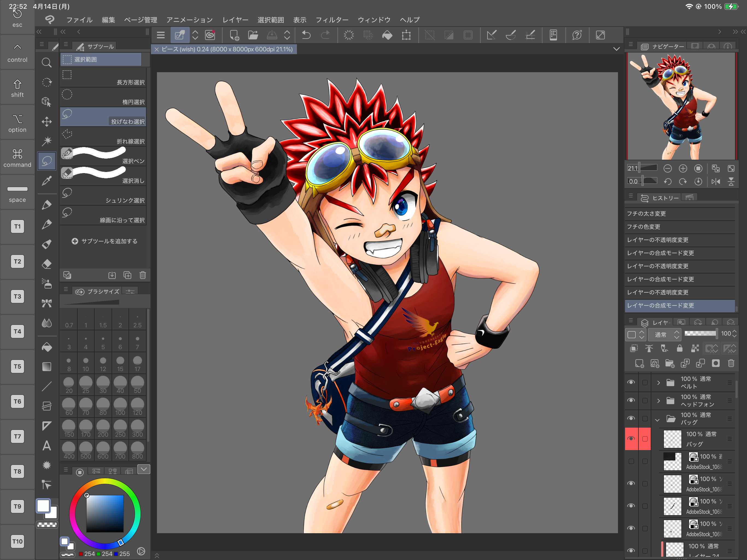Flip canvas horizontally in Navigator
The height and width of the screenshot is (560, 747).
[x=716, y=181]
